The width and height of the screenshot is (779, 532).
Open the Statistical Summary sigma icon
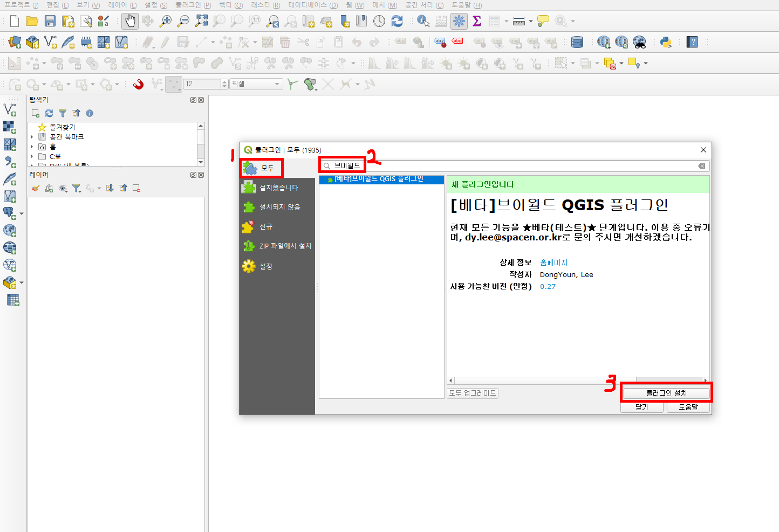point(477,21)
